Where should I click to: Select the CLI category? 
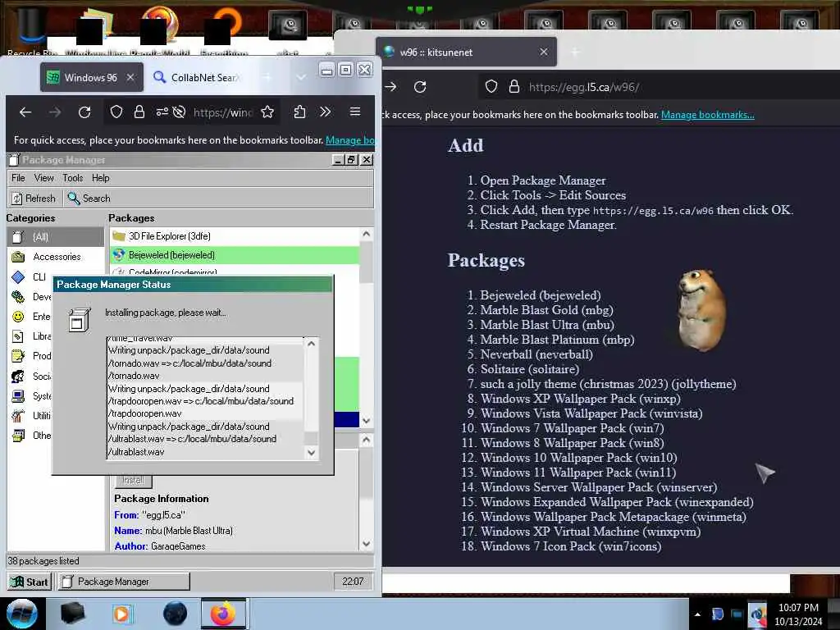tap(30, 276)
